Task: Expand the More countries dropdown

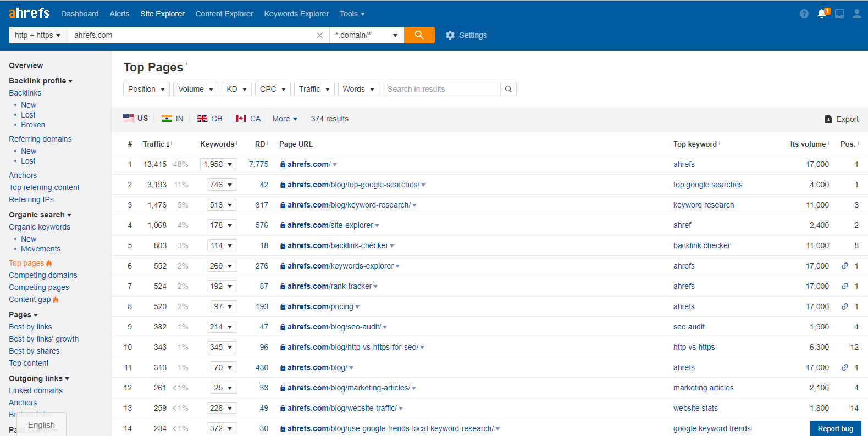Action: (x=285, y=119)
